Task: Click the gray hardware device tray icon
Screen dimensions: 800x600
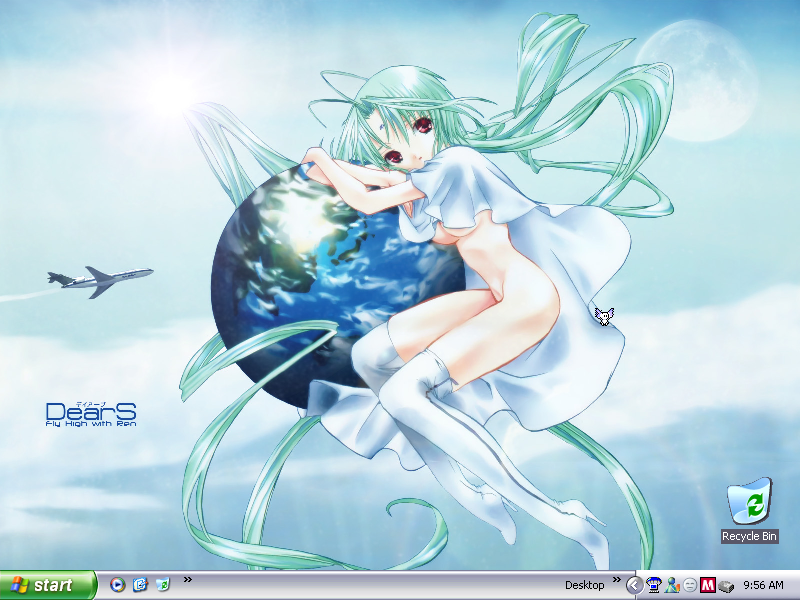Action: pyautogui.click(x=726, y=585)
